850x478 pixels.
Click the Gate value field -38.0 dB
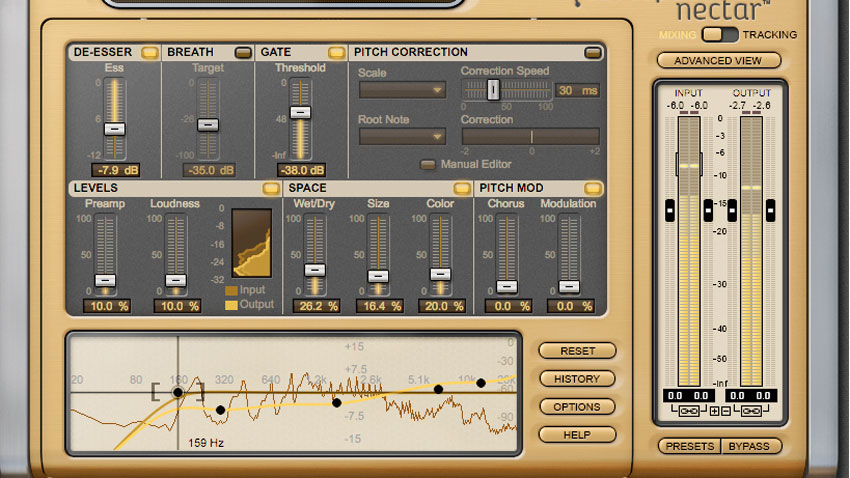[x=301, y=170]
